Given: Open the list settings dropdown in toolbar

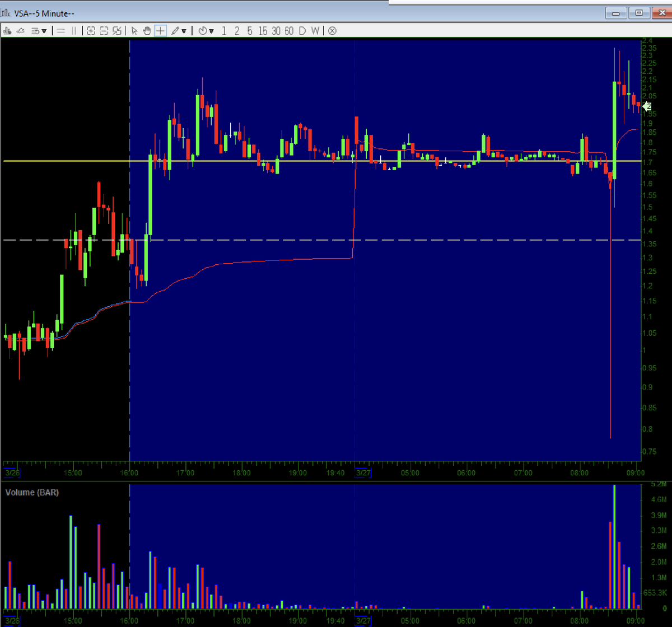Looking at the screenshot, I should 39,31.
